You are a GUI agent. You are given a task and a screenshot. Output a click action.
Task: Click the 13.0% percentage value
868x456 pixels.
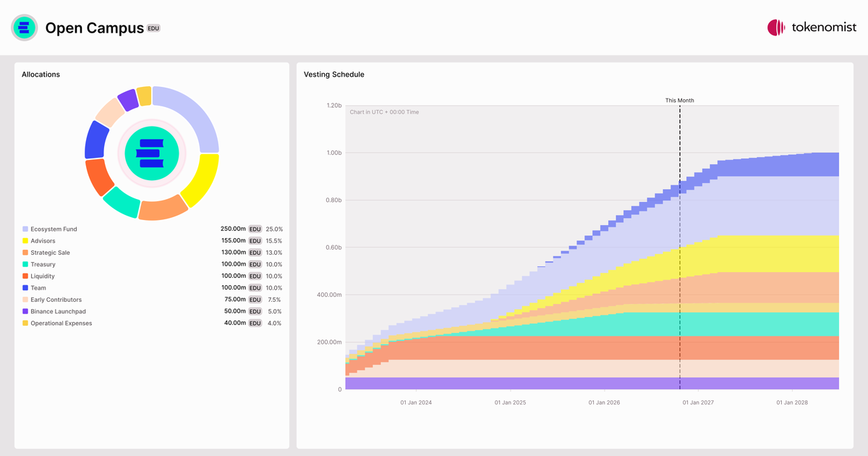click(x=274, y=253)
